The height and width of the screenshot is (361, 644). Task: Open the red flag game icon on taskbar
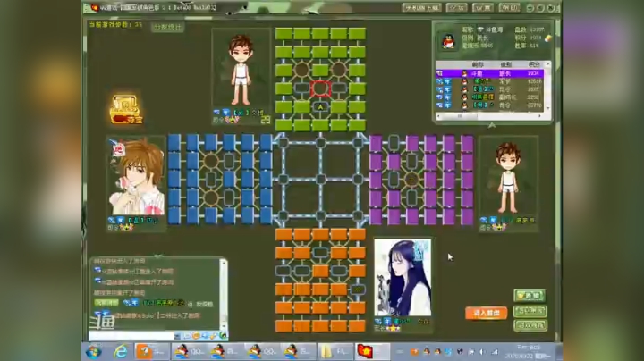click(x=364, y=351)
